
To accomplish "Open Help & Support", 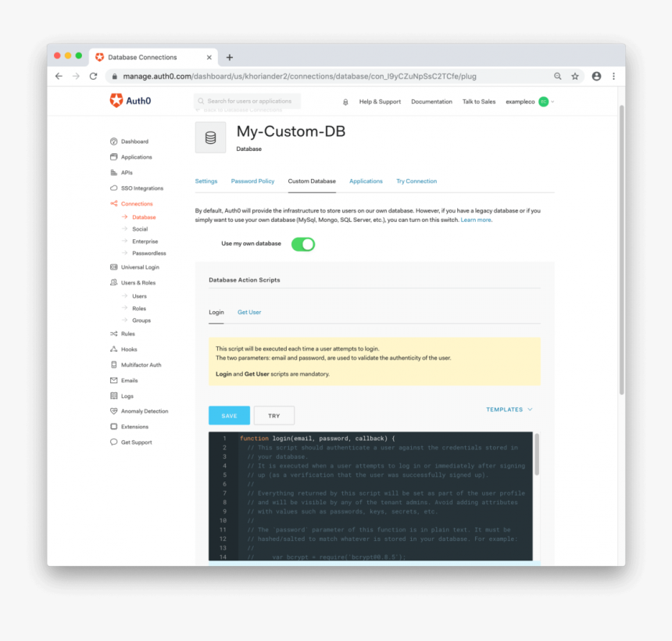I will point(380,102).
